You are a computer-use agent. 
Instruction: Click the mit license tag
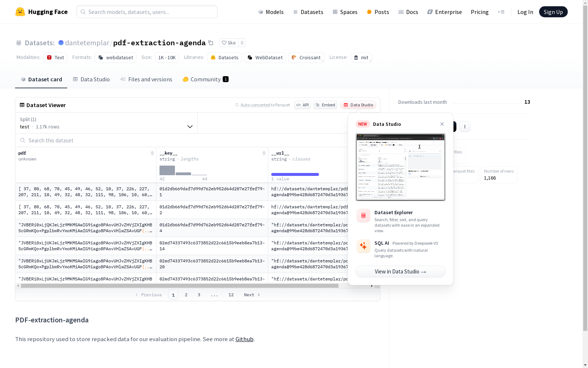tap(361, 57)
